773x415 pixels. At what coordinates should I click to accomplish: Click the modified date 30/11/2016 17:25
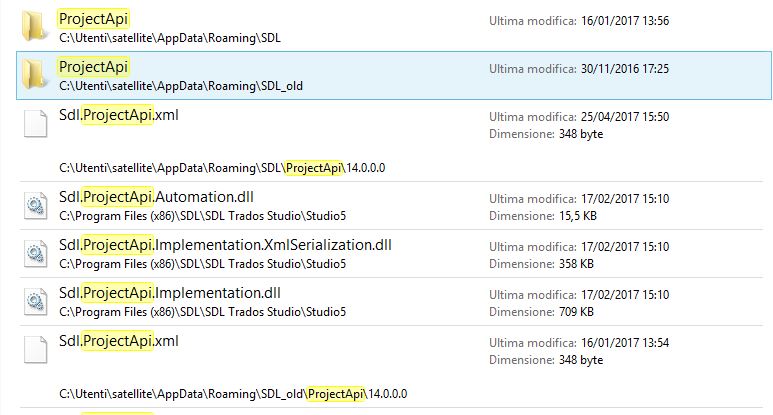[x=625, y=69]
